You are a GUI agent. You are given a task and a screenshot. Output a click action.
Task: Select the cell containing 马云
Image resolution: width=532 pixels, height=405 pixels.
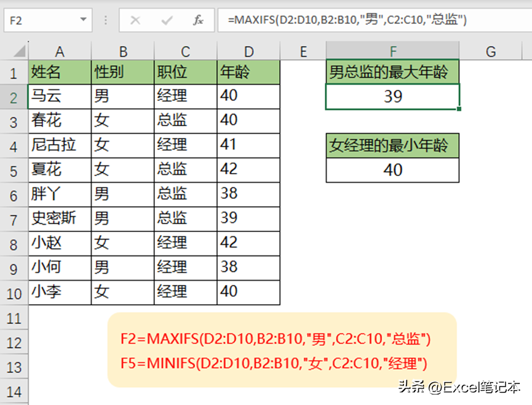pos(60,97)
